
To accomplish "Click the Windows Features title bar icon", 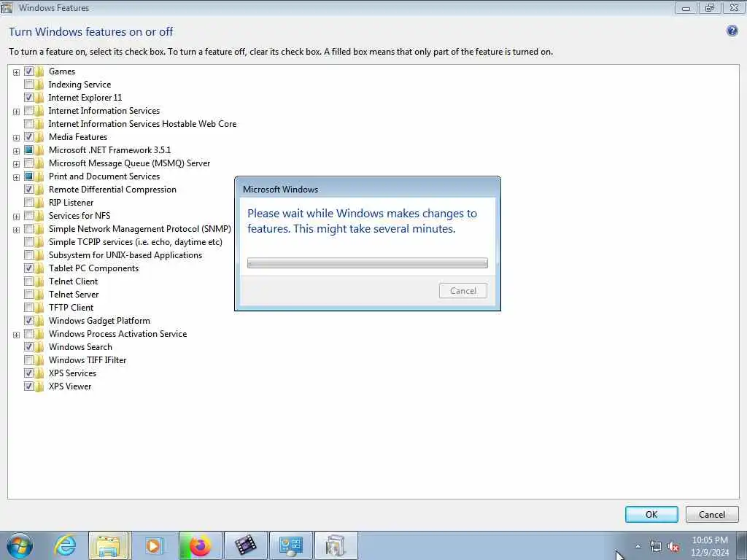I will [7, 7].
